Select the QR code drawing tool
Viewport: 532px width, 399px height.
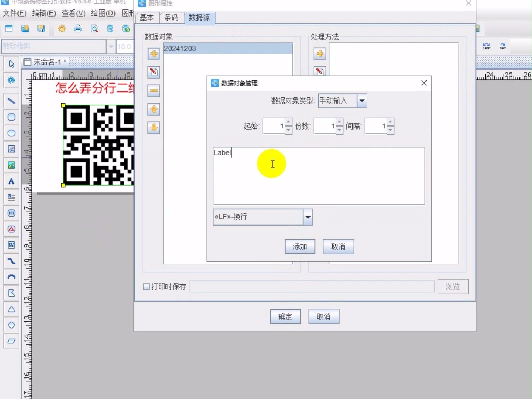[x=11, y=245]
